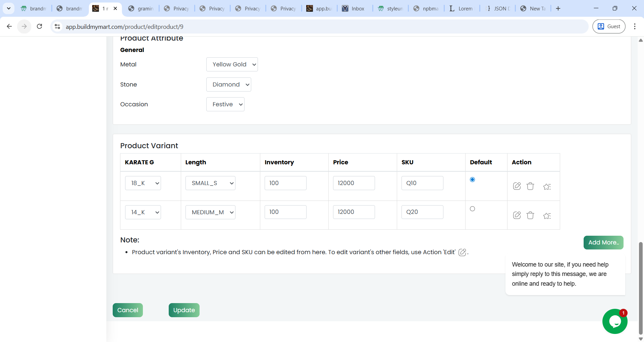Click the page vertical scrollbar thumb
644x342 pixels.
[641, 288]
